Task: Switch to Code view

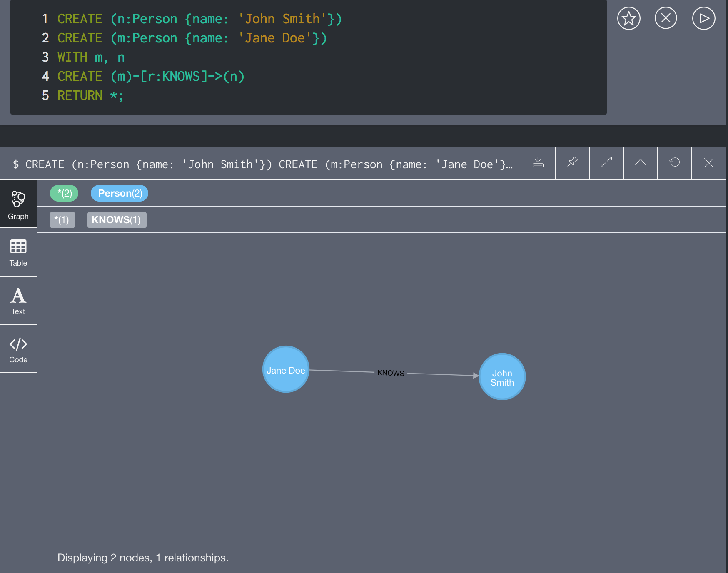Action: [x=18, y=349]
